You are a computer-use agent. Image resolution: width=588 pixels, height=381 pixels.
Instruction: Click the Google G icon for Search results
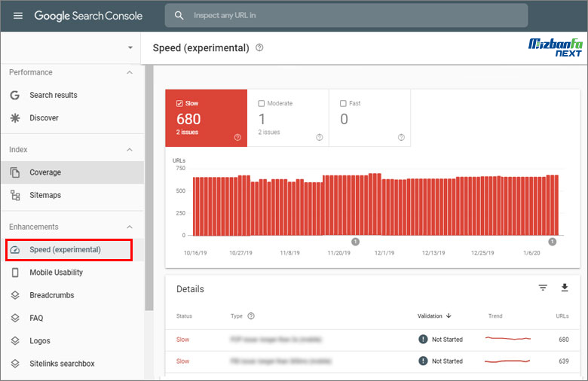tap(15, 95)
